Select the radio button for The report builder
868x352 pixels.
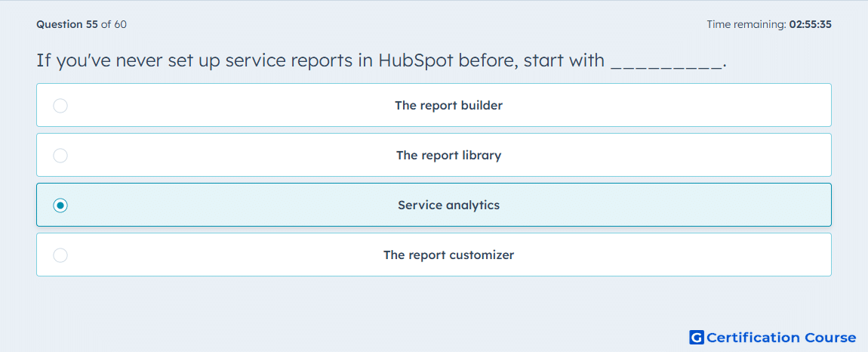pos(60,105)
